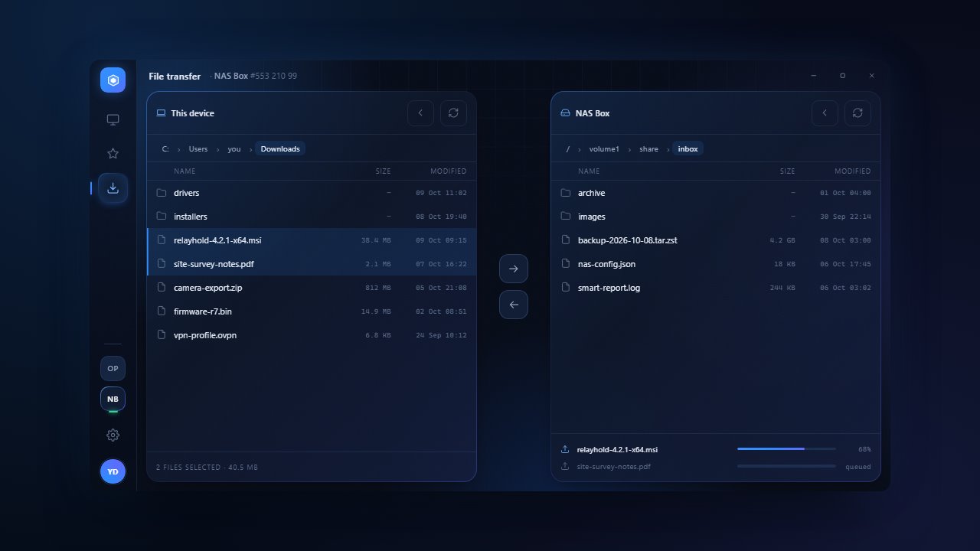Jump to the C: breadcrumb
This screenshot has width=980, height=551.
pyautogui.click(x=165, y=149)
